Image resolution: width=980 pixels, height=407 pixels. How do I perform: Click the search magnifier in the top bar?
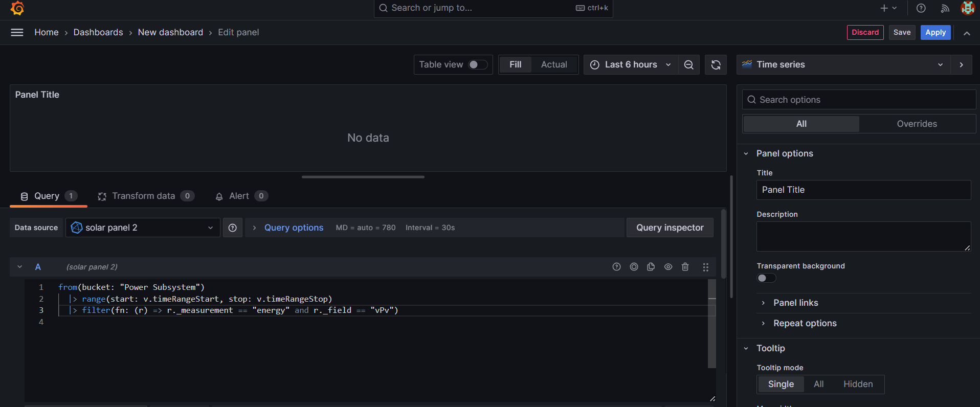coord(383,8)
